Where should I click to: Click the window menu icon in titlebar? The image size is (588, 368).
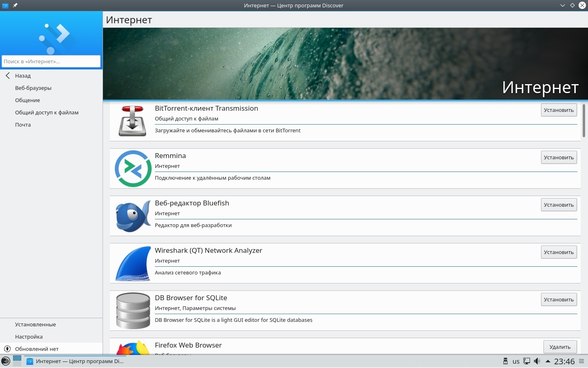(x=5, y=5)
